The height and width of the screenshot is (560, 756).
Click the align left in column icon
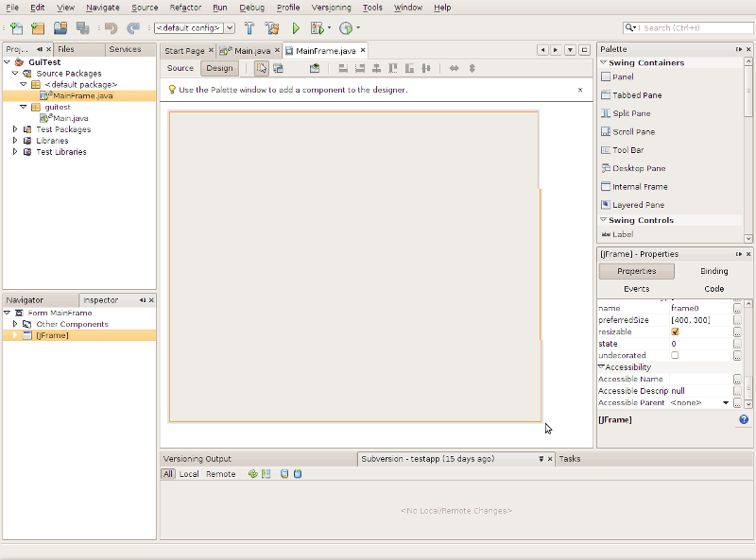pos(343,68)
